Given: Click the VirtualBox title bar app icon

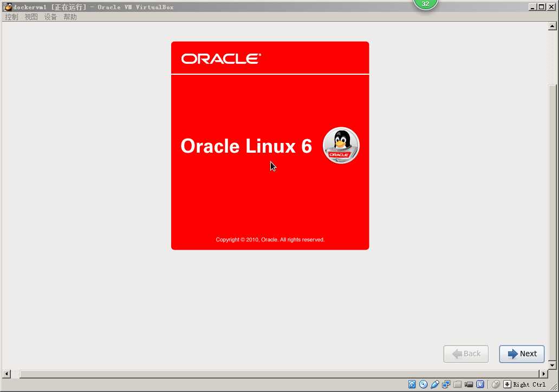Looking at the screenshot, I should (7, 6).
